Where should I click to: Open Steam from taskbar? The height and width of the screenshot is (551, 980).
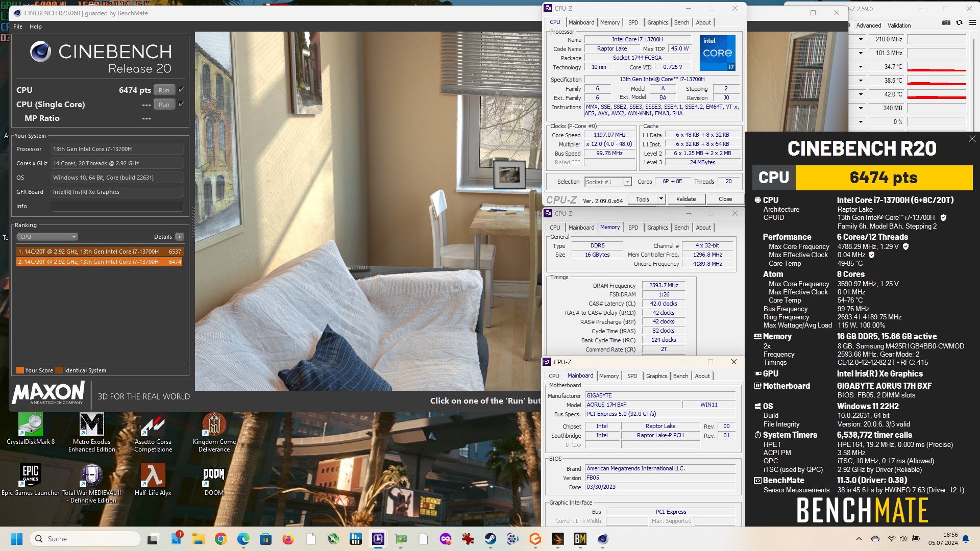[491, 539]
